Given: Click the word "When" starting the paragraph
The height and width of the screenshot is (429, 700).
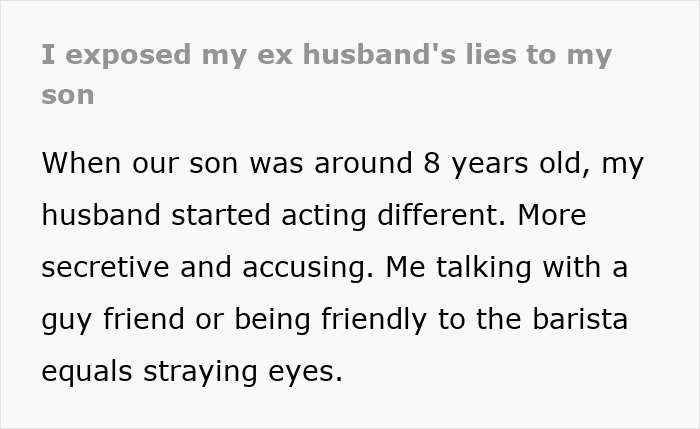Looking at the screenshot, I should (x=81, y=163).
